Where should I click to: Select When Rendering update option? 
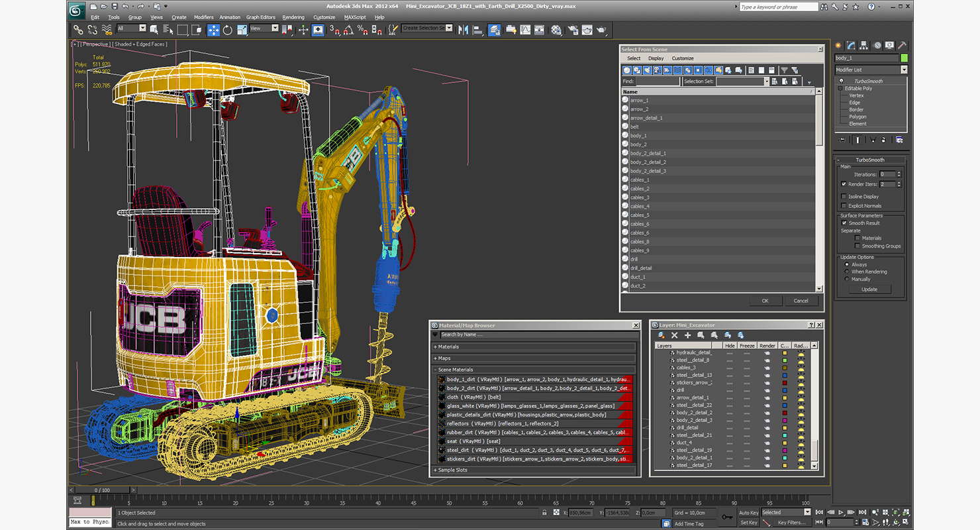(x=847, y=272)
